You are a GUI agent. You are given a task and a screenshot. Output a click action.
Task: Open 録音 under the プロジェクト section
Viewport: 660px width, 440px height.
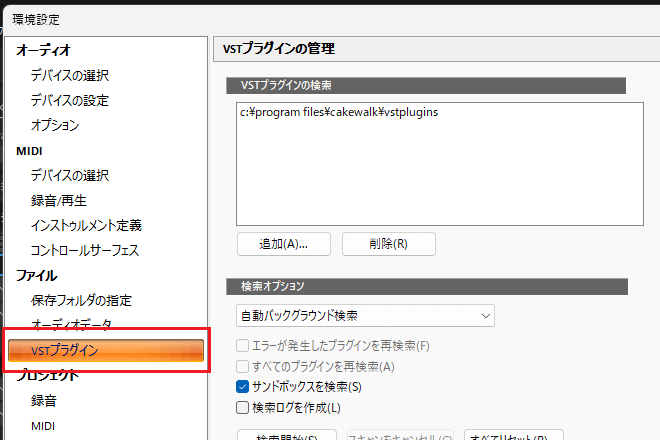[44, 401]
